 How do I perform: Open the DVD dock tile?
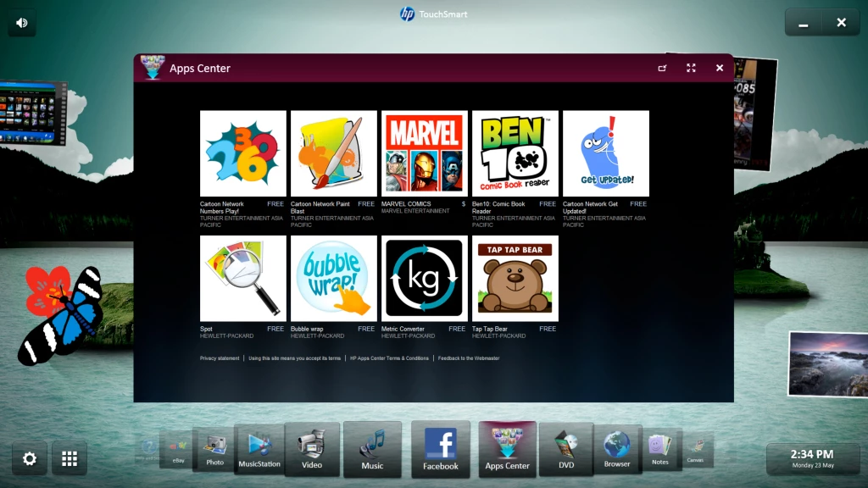[x=566, y=449]
